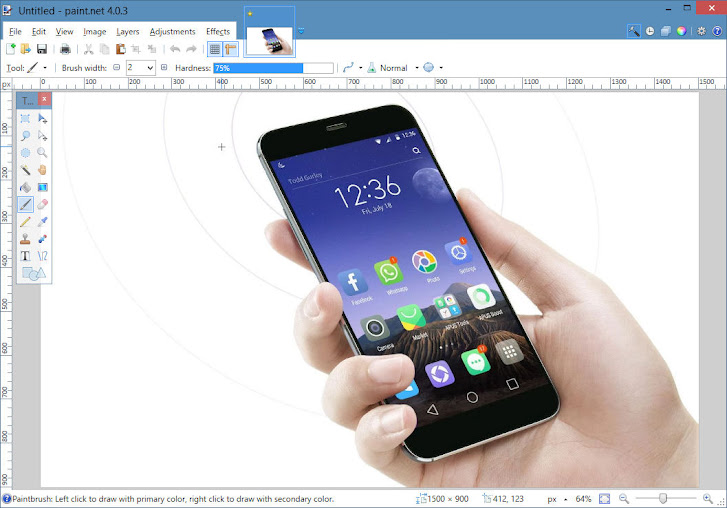Redo the action with forward arrow
Image resolution: width=727 pixels, height=508 pixels.
[191, 49]
